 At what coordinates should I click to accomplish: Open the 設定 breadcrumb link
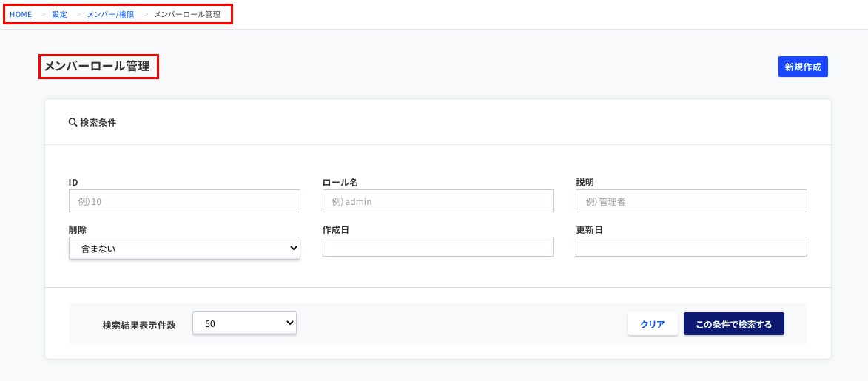click(x=60, y=14)
